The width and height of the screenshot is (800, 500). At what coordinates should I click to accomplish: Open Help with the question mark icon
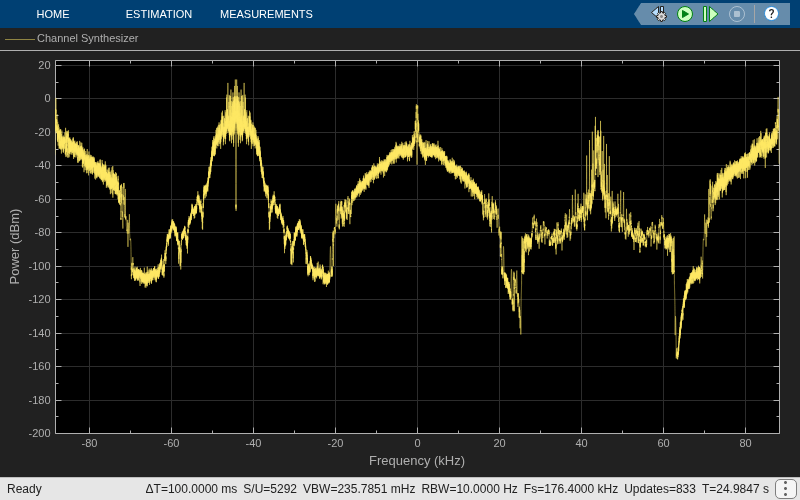click(771, 14)
